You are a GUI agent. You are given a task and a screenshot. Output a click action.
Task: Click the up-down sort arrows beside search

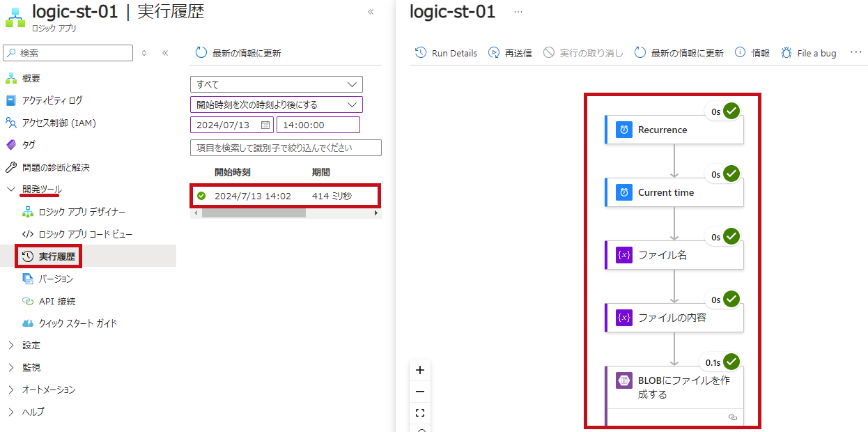[x=144, y=53]
